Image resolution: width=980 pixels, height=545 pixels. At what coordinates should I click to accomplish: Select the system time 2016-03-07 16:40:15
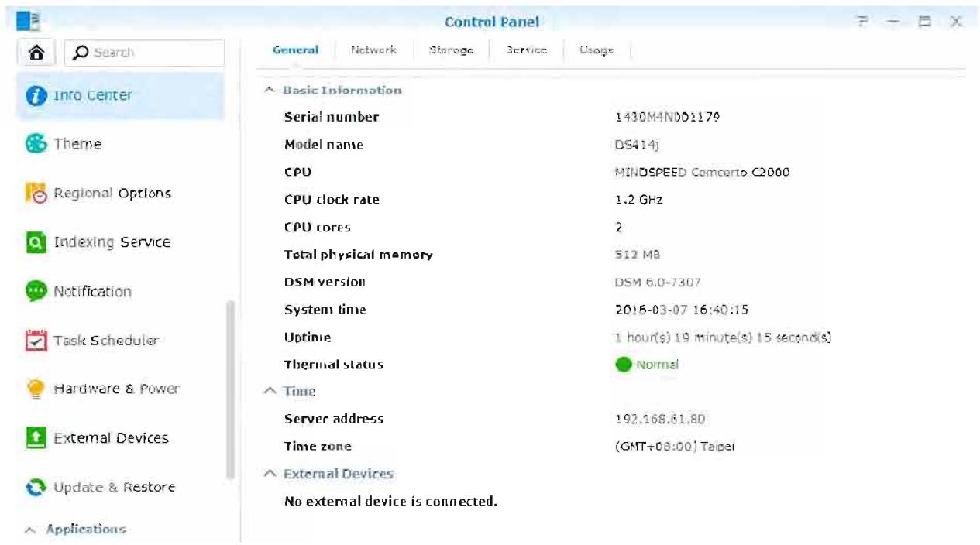pyautogui.click(x=682, y=310)
